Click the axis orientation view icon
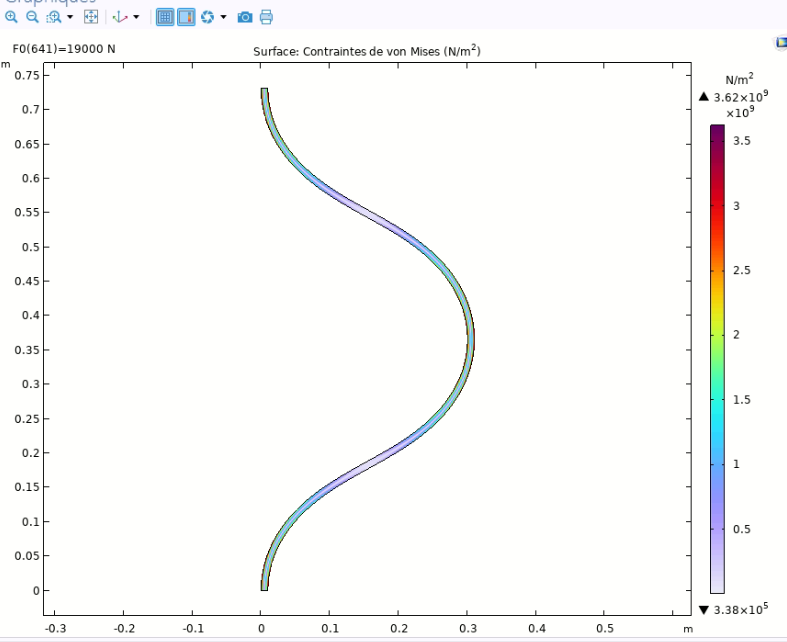 click(x=119, y=17)
